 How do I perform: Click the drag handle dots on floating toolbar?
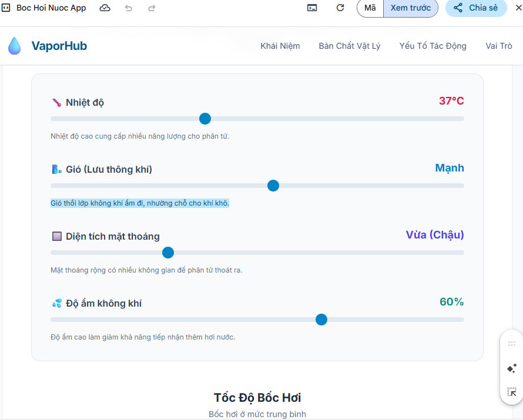511,344
